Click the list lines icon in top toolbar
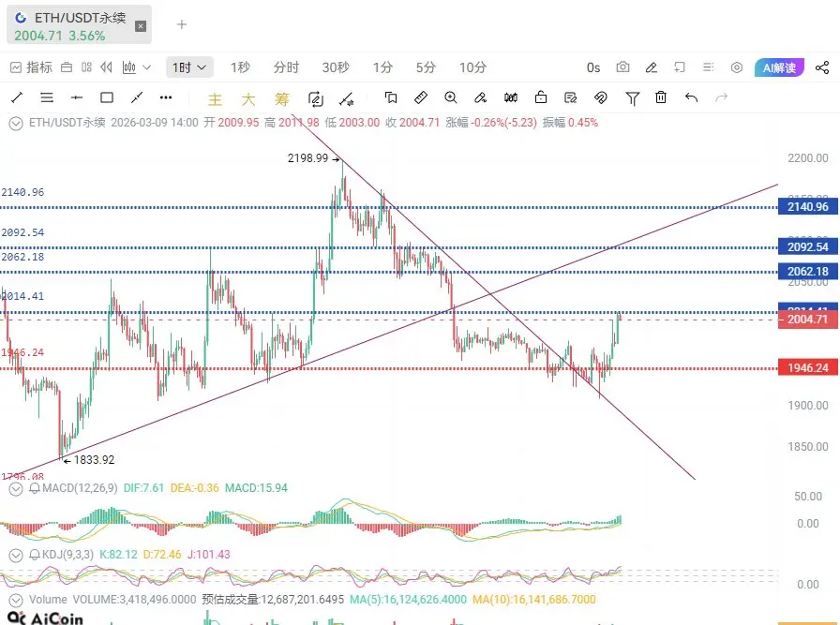Image resolution: width=840 pixels, height=625 pixels. click(x=708, y=67)
